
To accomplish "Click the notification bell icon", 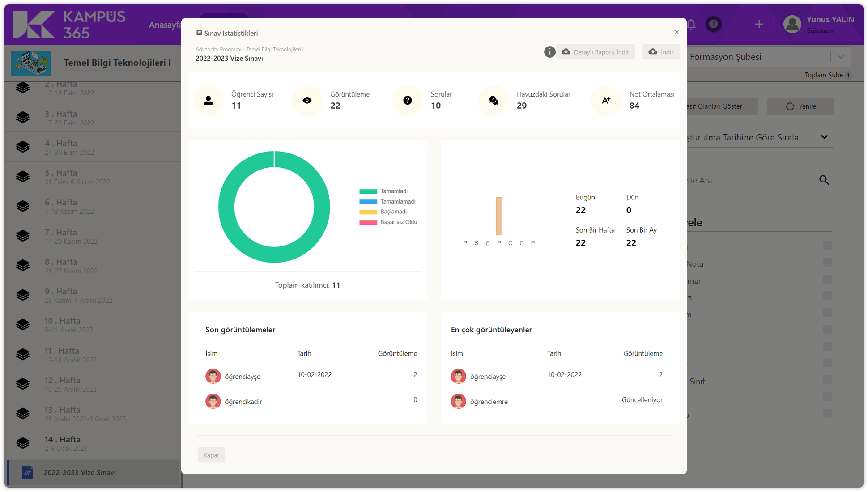I will tap(691, 24).
